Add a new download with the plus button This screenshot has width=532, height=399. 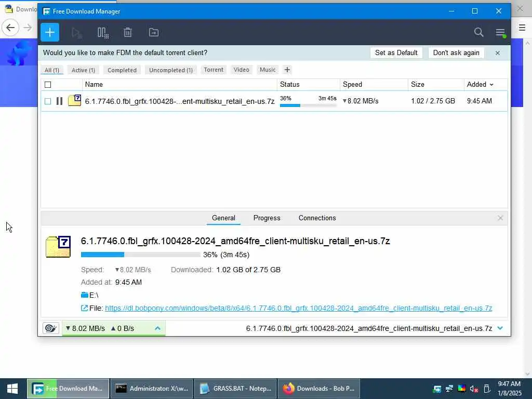pos(50,33)
